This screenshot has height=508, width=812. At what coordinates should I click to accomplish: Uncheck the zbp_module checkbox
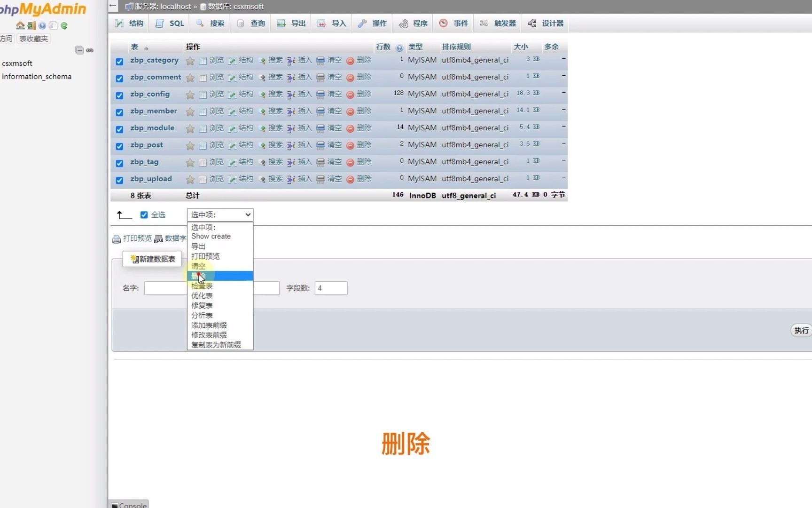point(119,129)
